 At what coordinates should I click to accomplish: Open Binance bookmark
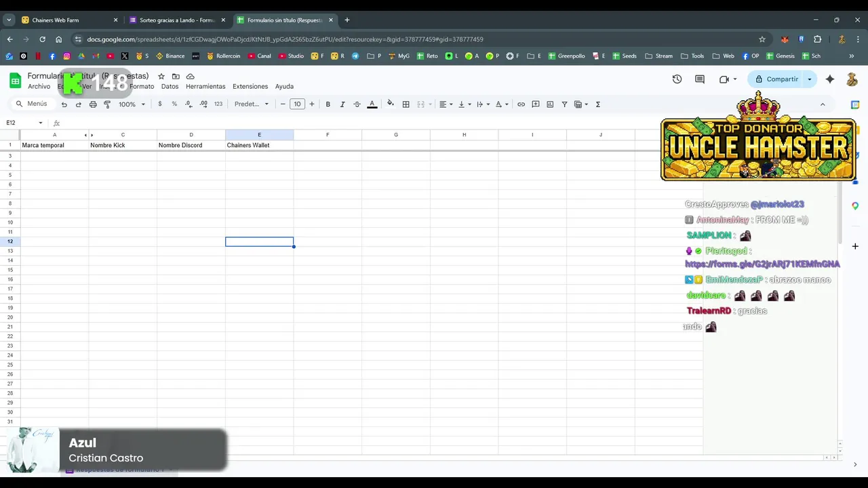click(x=170, y=56)
